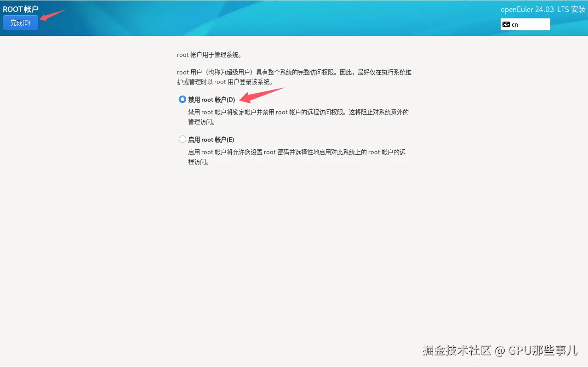
Task: Open the cn keyboard layout selector
Action: [x=525, y=24]
